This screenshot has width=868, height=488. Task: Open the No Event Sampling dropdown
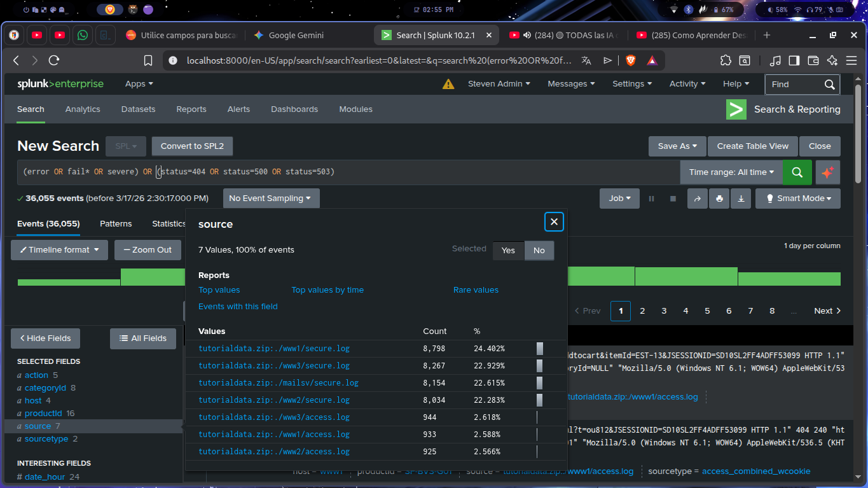[271, 199]
